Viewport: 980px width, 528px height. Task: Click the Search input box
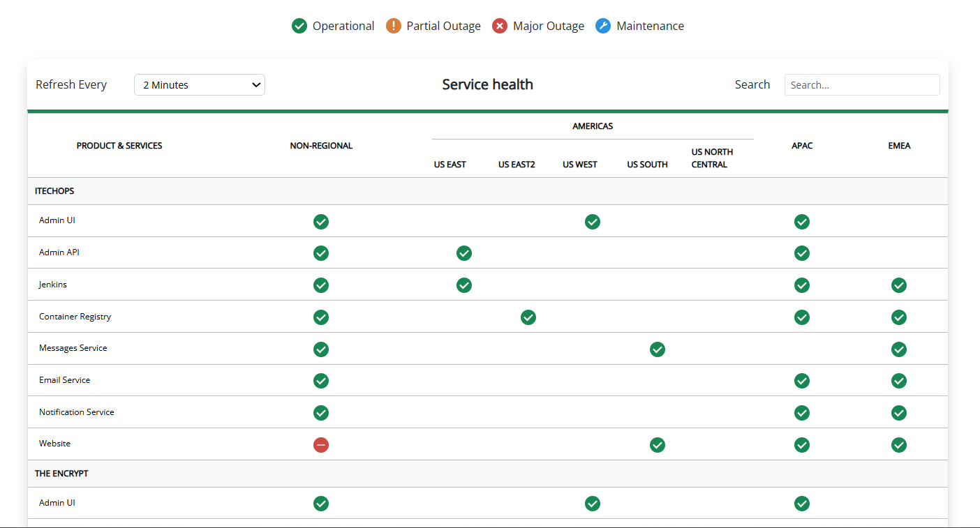coord(861,84)
